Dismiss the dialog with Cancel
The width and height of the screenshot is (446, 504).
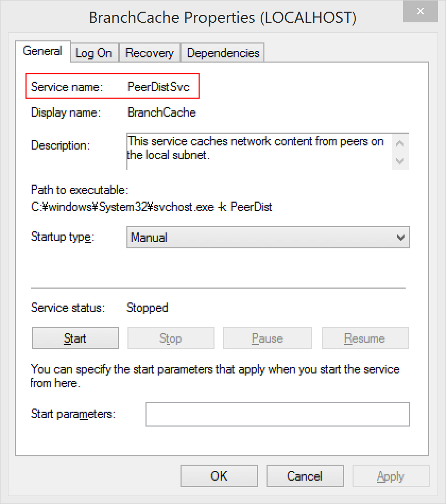(x=305, y=476)
